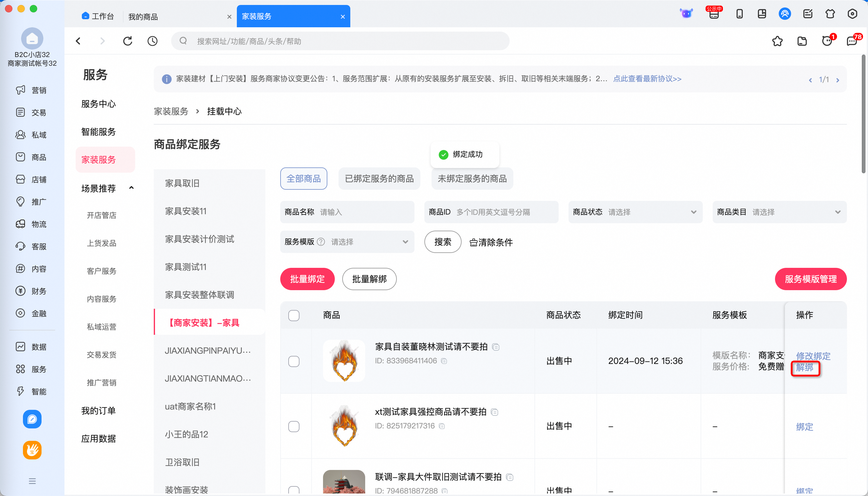Click 修改绑定 for the first product
The height and width of the screenshot is (496, 868).
point(813,356)
